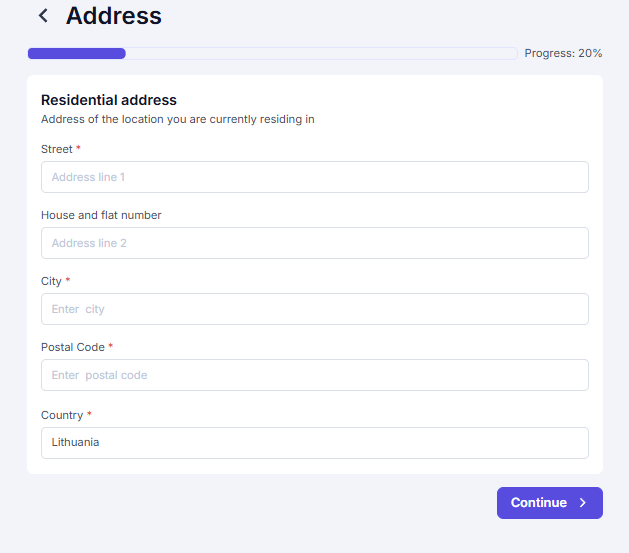
Task: Click the chevron icon inside Continue button
Action: pos(583,503)
